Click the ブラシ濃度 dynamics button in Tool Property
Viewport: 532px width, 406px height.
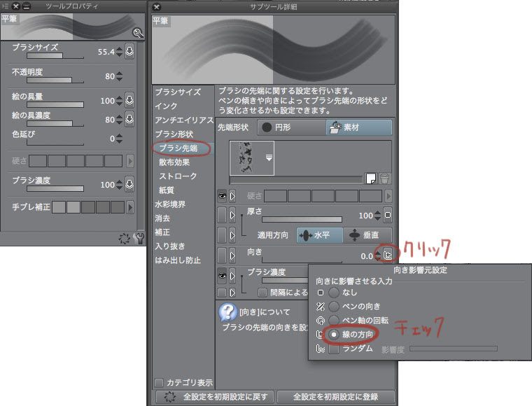click(x=129, y=184)
